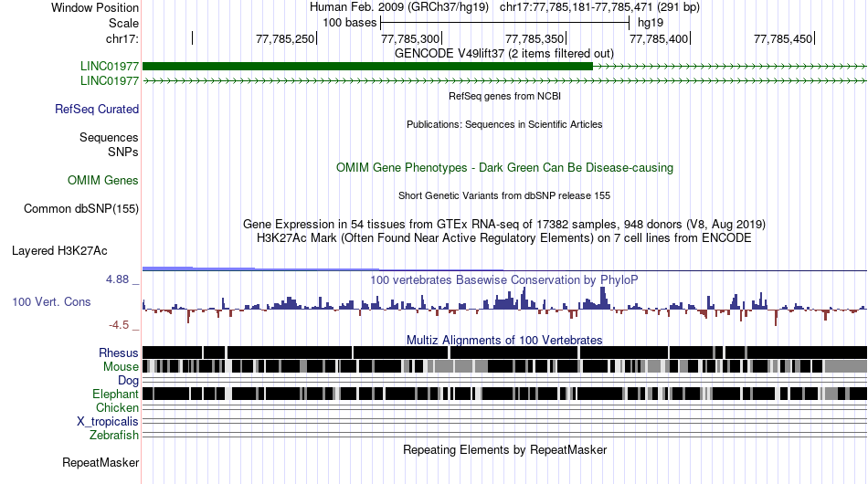Click the X_tropicalis alignment label
Image resolution: width=868 pixels, height=484 pixels.
pyautogui.click(x=108, y=422)
